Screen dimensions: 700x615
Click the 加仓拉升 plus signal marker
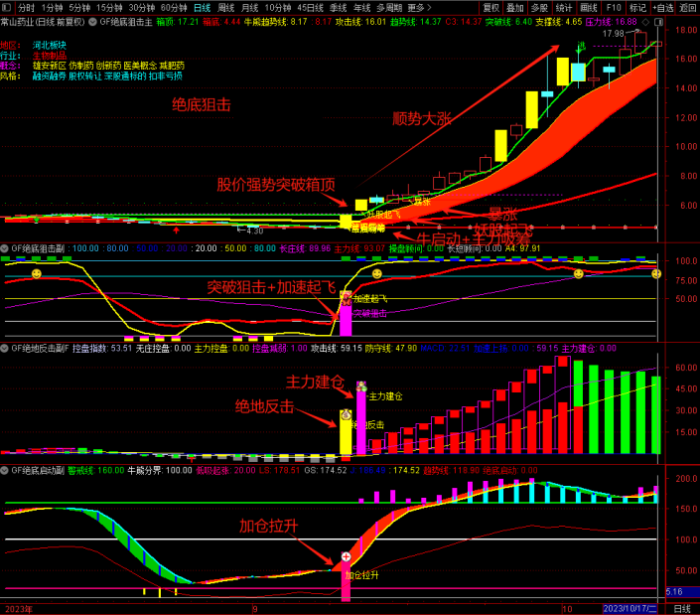click(347, 557)
